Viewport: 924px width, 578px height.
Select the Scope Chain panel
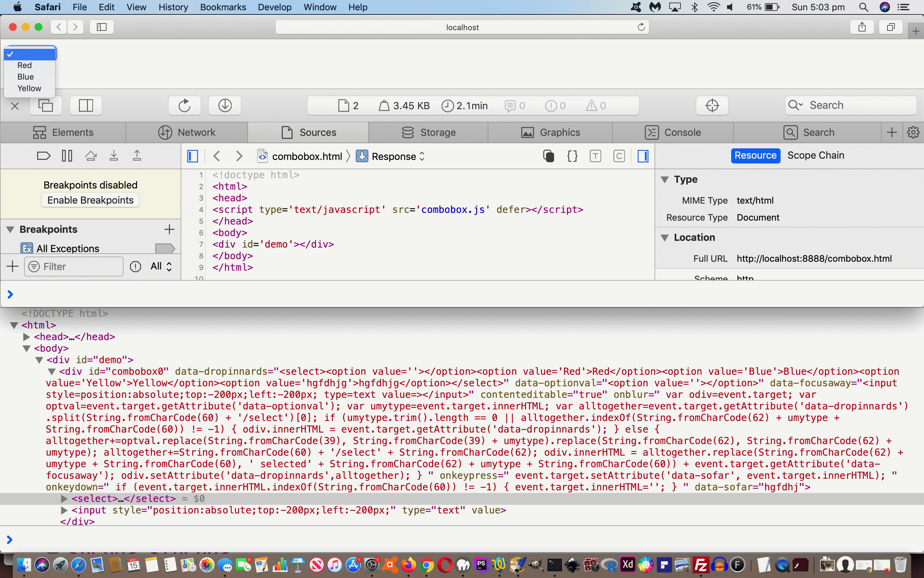pos(816,156)
